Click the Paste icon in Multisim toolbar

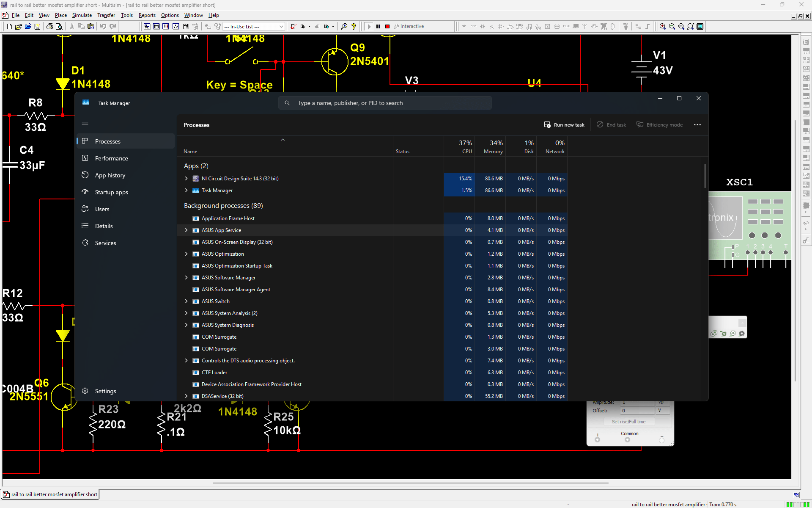coord(91,26)
